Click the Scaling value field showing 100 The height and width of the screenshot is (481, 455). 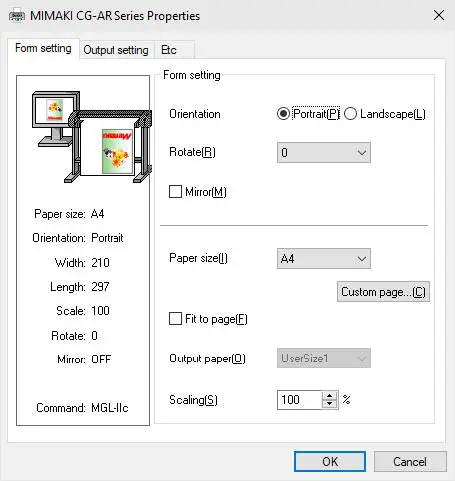[x=299, y=400]
